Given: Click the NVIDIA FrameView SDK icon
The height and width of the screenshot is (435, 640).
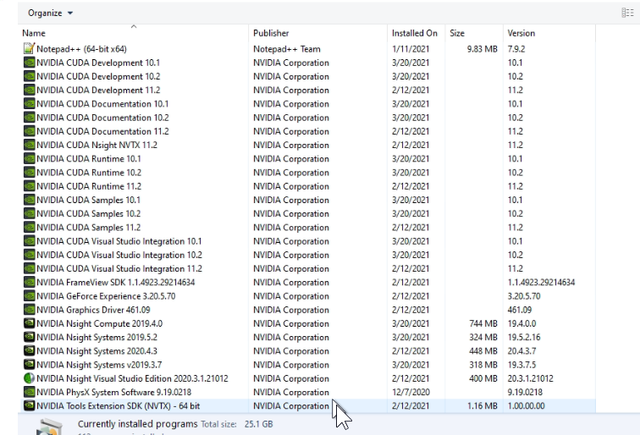Looking at the screenshot, I should [x=29, y=282].
